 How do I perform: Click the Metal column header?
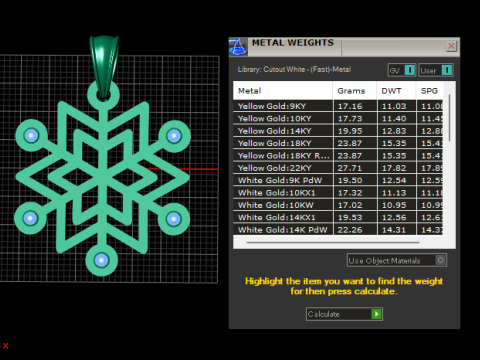(x=283, y=91)
